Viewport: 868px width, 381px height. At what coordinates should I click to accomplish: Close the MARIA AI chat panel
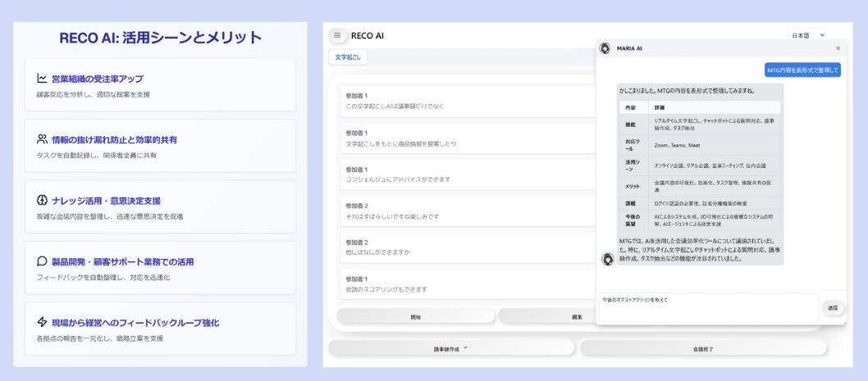(838, 48)
